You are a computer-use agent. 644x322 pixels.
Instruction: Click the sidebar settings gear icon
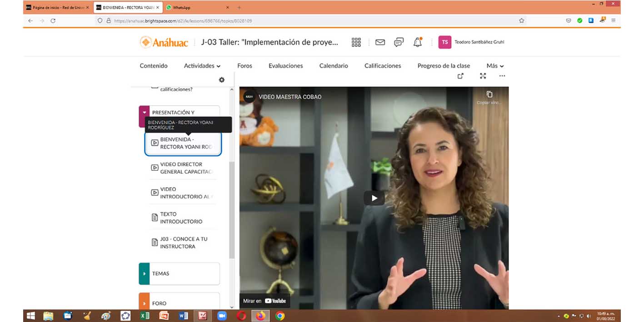point(222,80)
